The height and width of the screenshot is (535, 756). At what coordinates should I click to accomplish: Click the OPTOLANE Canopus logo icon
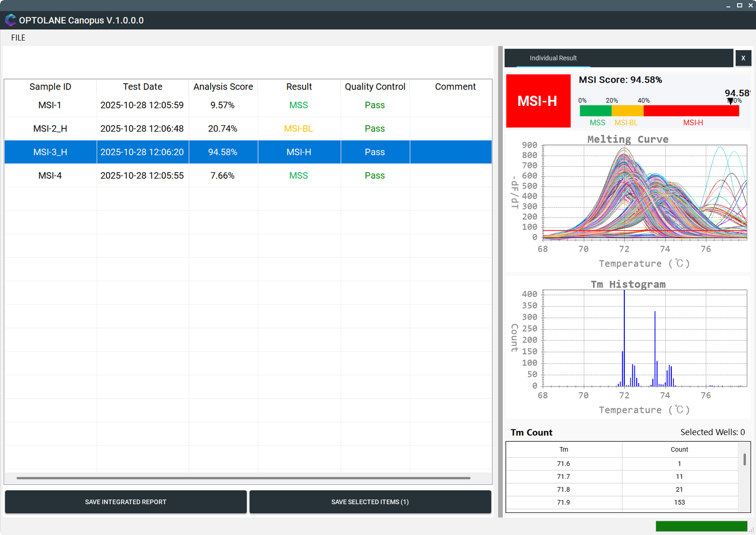click(x=10, y=21)
